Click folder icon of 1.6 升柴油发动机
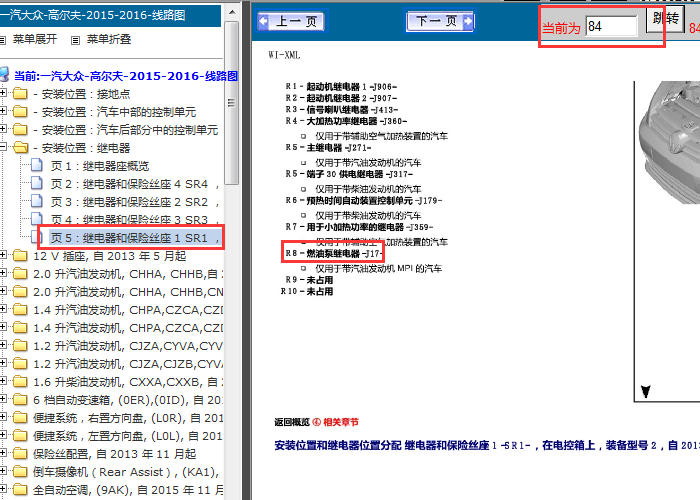The image size is (700, 500). (x=20, y=382)
